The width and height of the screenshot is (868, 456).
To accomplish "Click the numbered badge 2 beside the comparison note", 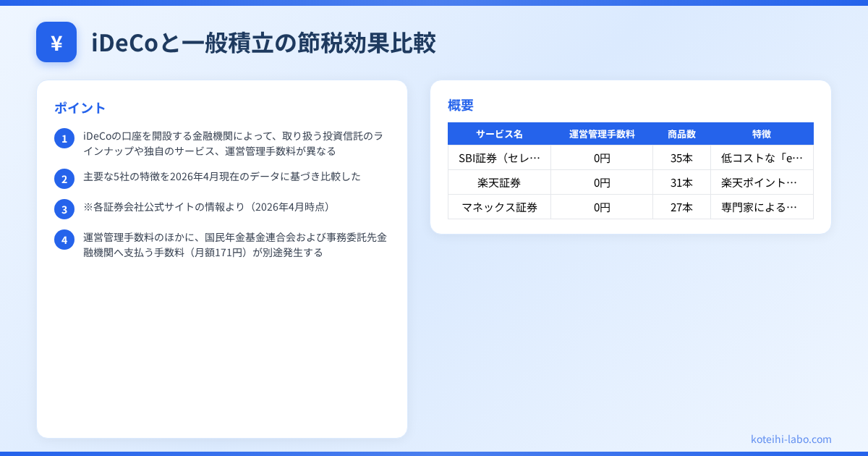I will point(64,179).
